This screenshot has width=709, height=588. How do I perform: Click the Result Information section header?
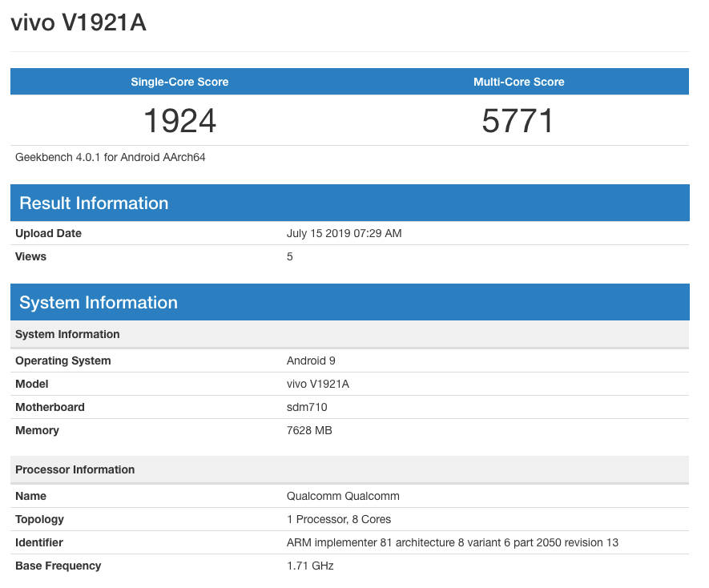[350, 203]
